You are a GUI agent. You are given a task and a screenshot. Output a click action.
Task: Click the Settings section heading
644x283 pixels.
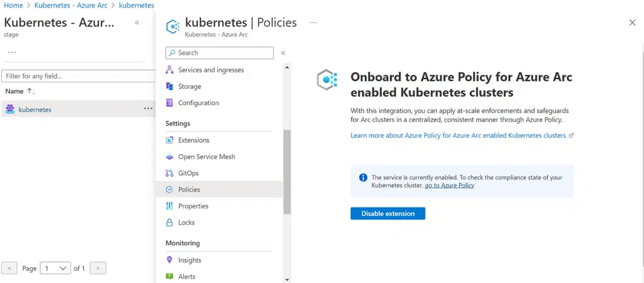click(x=178, y=123)
